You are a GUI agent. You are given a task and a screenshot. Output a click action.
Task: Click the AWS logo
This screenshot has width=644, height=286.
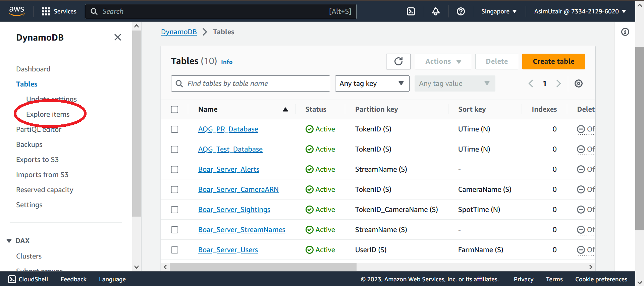[17, 11]
